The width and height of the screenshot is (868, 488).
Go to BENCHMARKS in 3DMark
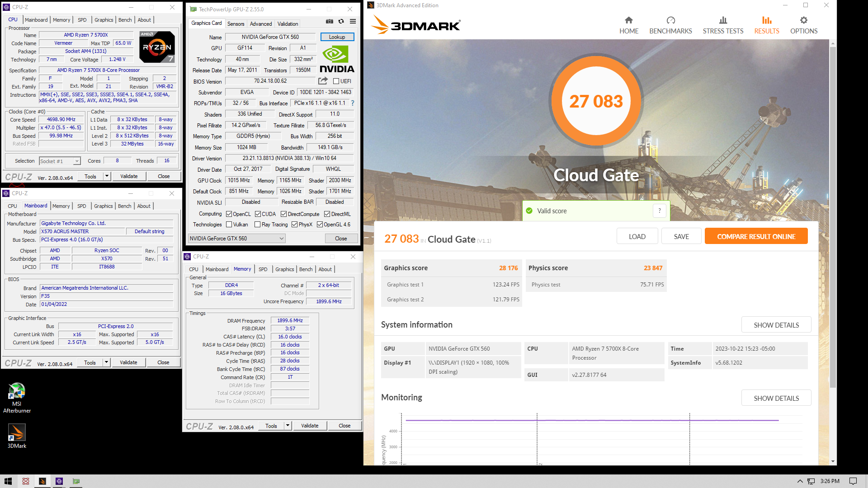tap(670, 25)
